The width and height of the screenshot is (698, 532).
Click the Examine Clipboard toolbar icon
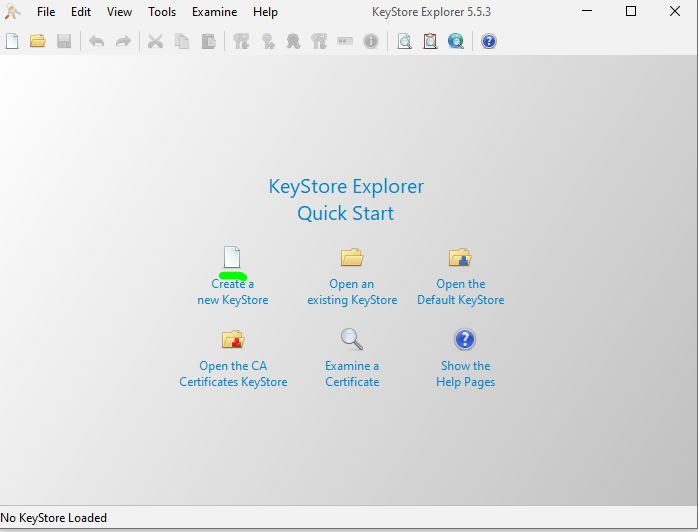tap(430, 41)
